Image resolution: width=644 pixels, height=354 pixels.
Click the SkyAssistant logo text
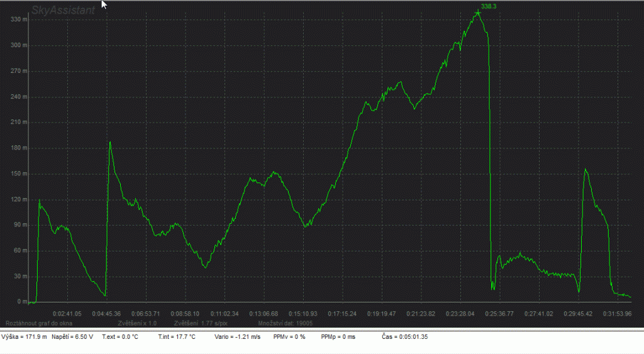(63, 9)
